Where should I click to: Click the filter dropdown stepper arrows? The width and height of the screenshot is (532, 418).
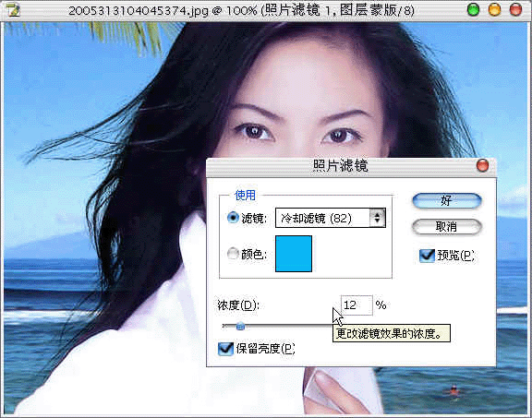point(377,218)
